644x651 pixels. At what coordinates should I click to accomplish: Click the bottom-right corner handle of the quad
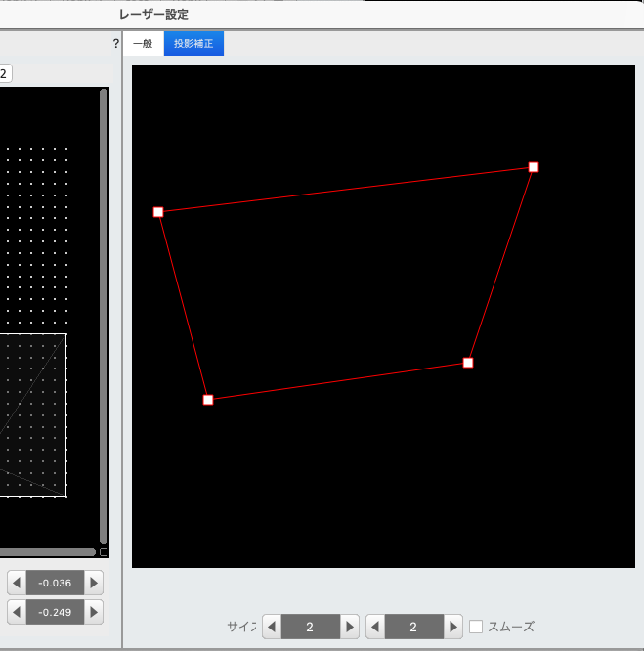pos(468,363)
